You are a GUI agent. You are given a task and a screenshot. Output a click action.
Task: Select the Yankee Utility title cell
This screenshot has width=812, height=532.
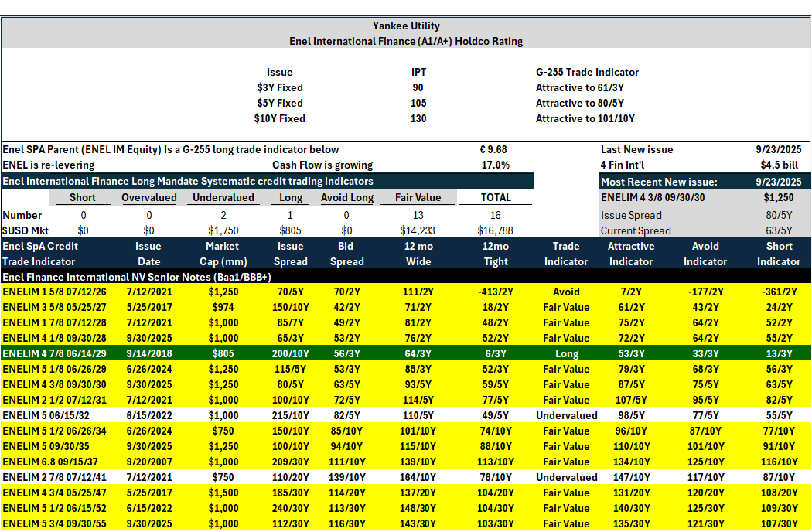[406, 26]
